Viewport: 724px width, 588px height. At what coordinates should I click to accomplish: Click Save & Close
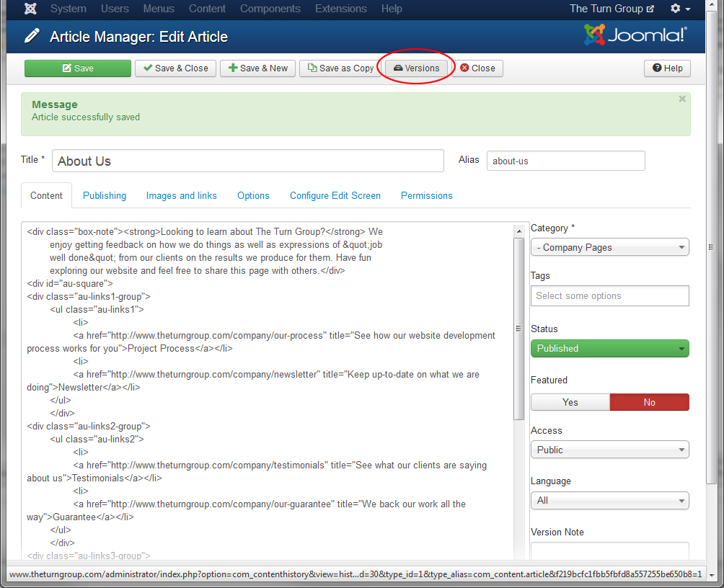coord(175,68)
